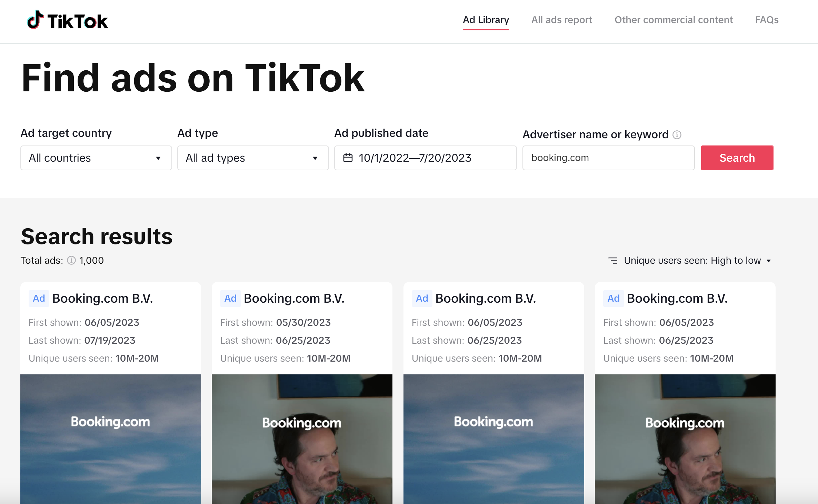Screen dimensions: 818x504
Task: Expand the All countries dropdown
Action: (x=96, y=158)
